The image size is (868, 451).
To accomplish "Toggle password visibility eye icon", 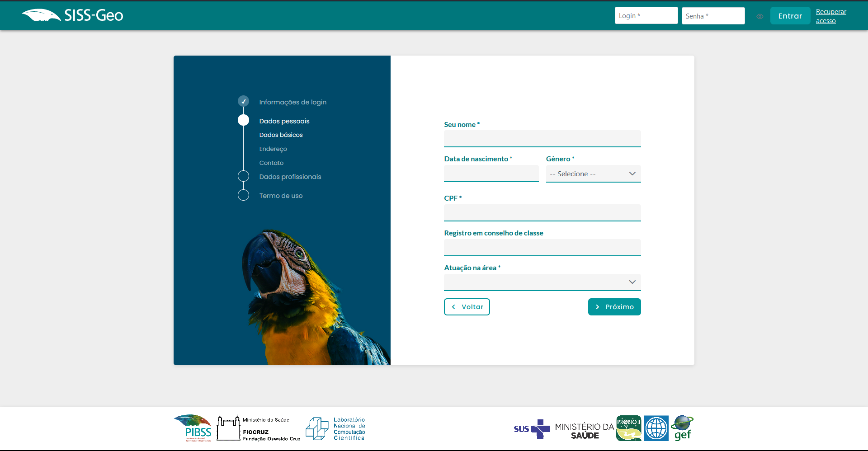I will coord(759,16).
